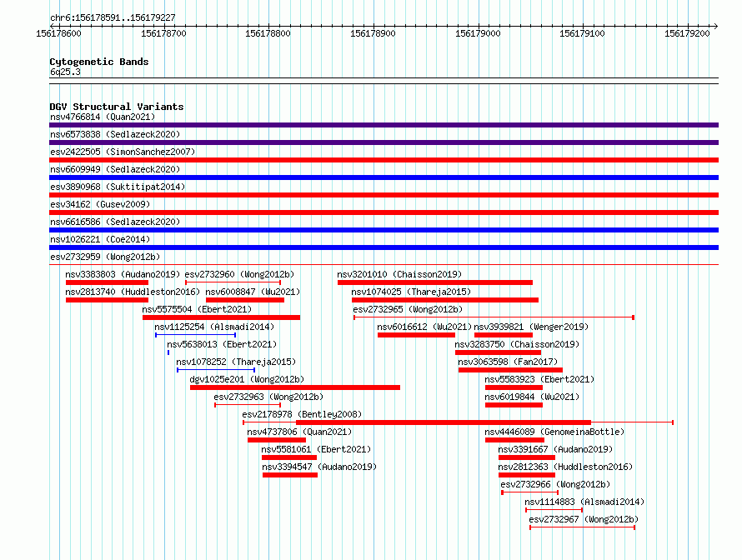This screenshot has width=742, height=560.
Task: Click the purple bar under nsv4766814 (Quan2021)
Action: click(384, 125)
